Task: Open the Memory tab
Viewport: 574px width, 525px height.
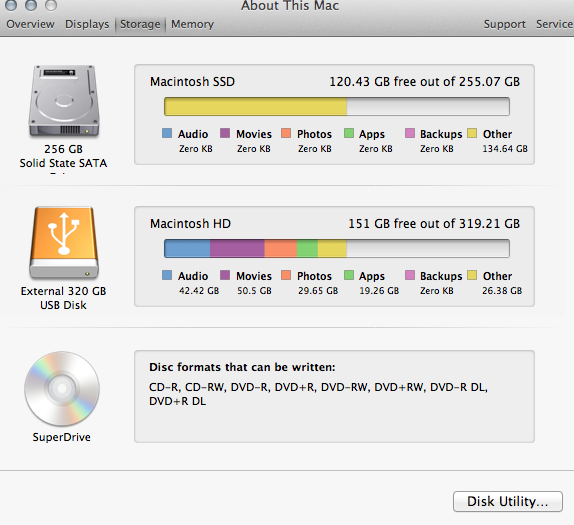Action: pyautogui.click(x=192, y=24)
